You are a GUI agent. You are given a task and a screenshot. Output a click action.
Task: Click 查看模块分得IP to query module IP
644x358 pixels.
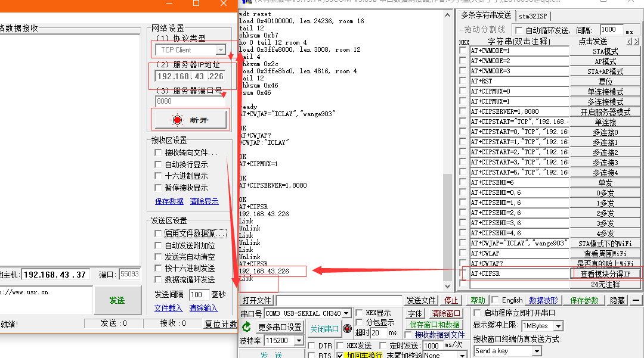[606, 273]
